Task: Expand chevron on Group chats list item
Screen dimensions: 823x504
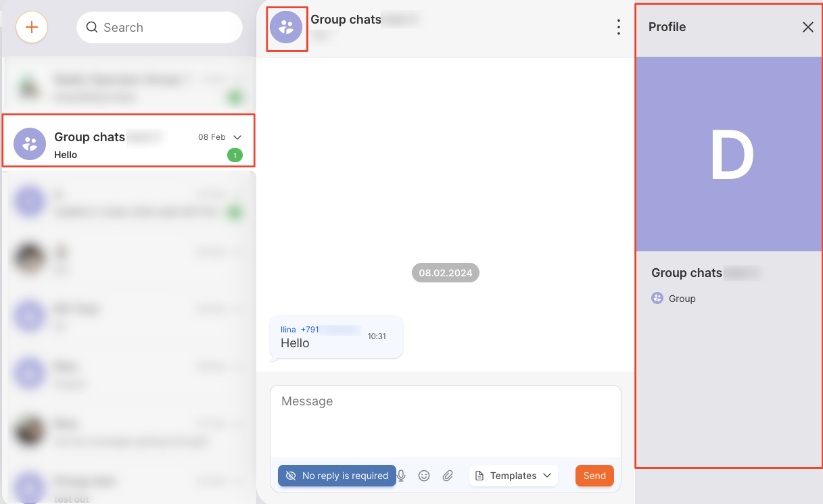Action: tap(237, 137)
